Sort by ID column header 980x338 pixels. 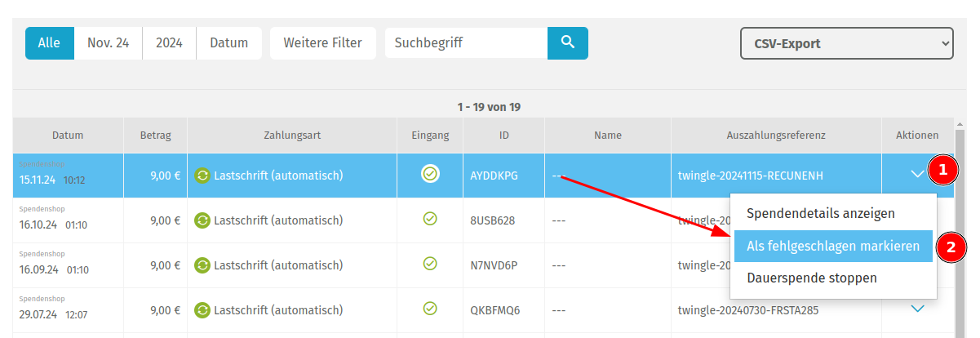504,136
